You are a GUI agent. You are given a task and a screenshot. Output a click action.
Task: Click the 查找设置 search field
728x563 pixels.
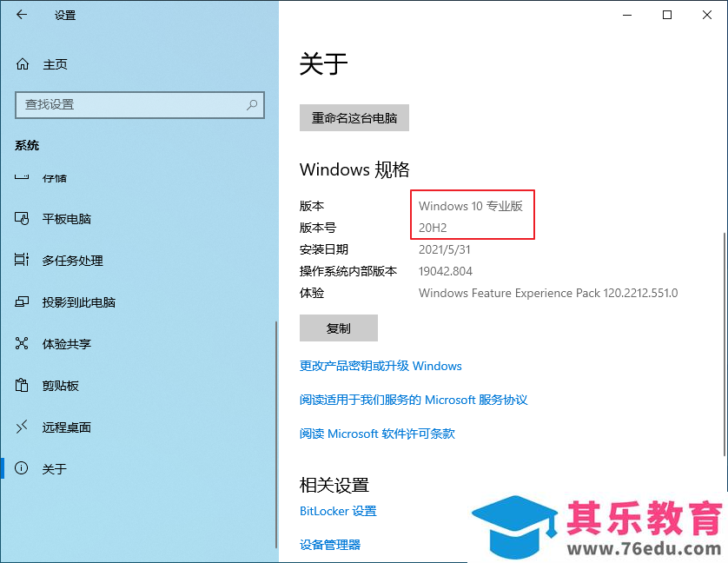click(140, 105)
